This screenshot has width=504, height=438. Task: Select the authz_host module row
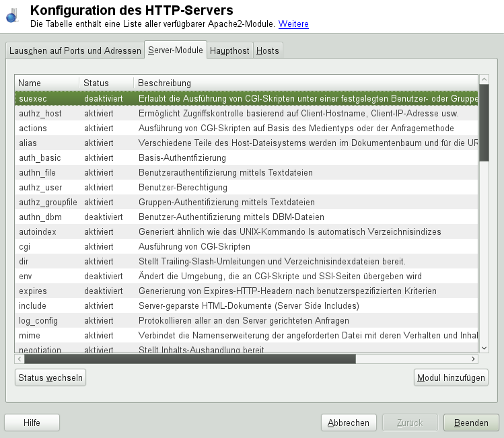(x=246, y=113)
